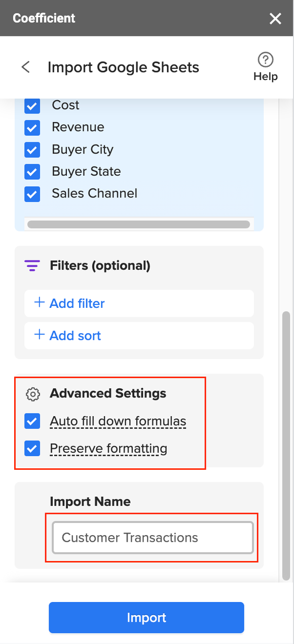Click the purple Filters funnel icon
The image size is (294, 644).
click(x=32, y=265)
